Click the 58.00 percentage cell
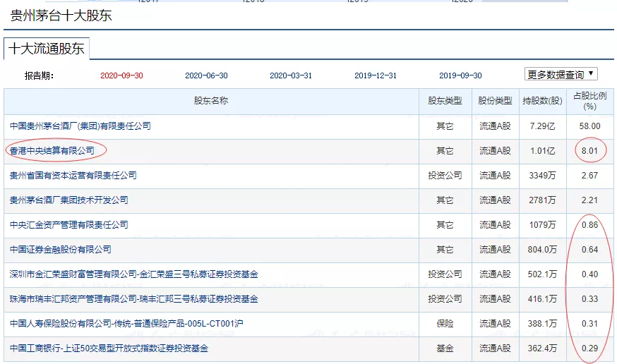 590,126
